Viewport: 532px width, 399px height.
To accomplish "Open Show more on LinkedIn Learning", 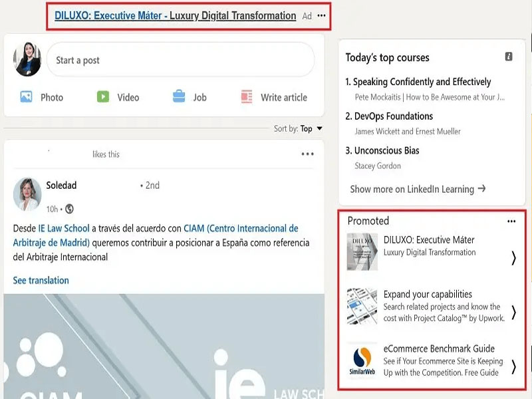I will tap(418, 189).
